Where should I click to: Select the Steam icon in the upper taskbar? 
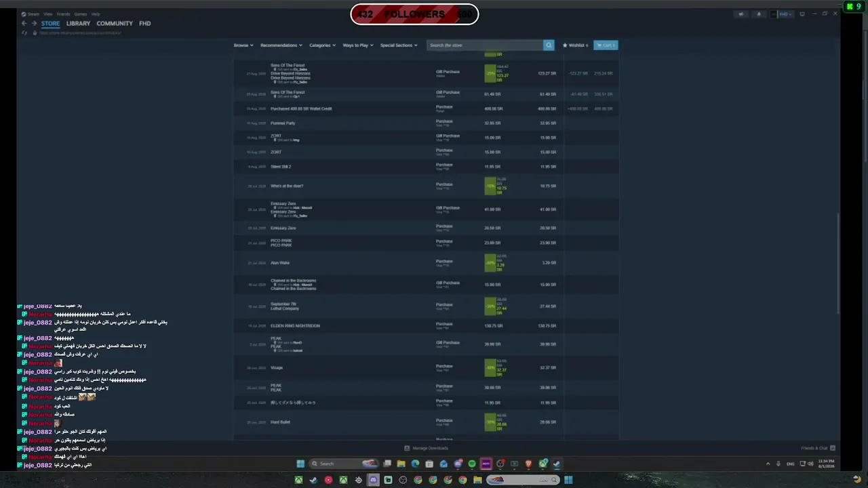[x=557, y=464]
